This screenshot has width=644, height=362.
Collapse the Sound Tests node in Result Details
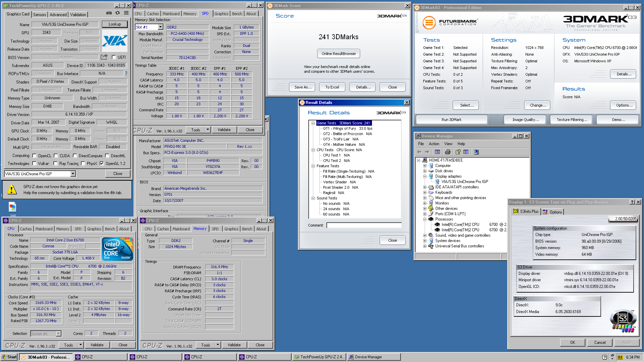[313, 198]
